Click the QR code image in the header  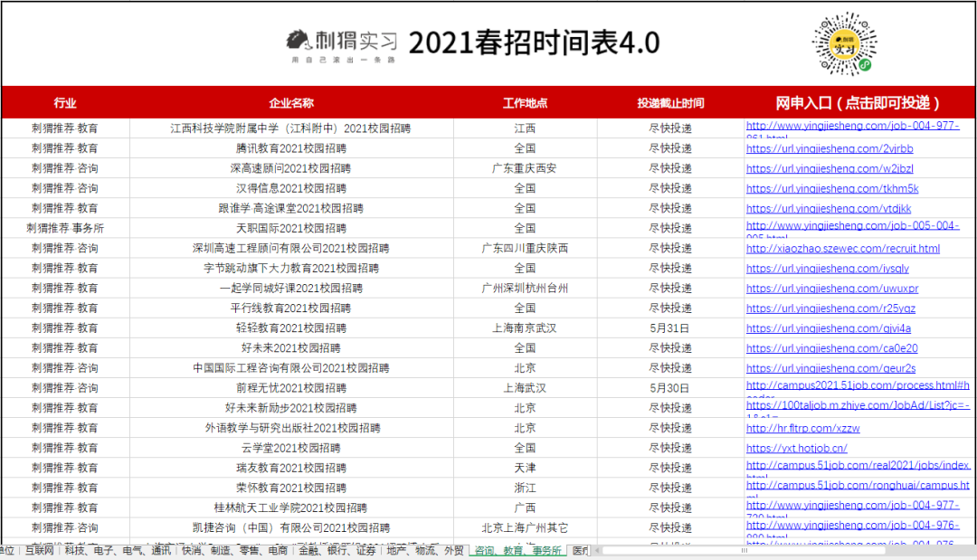844,44
